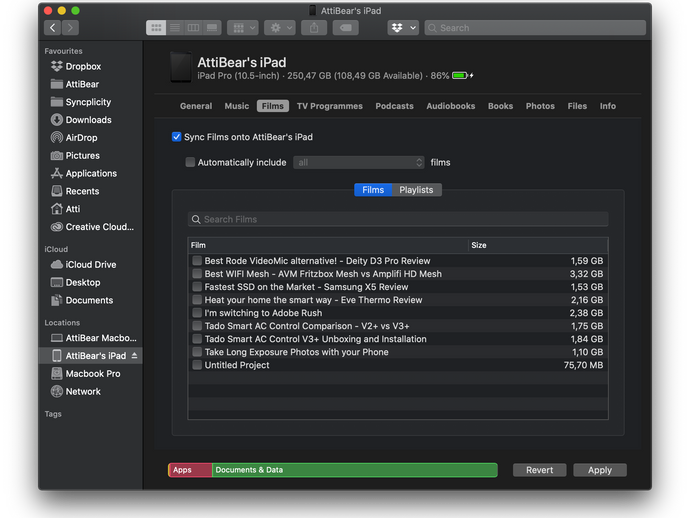Click the Apps storage bar segment
The image size is (690, 518).
[190, 470]
